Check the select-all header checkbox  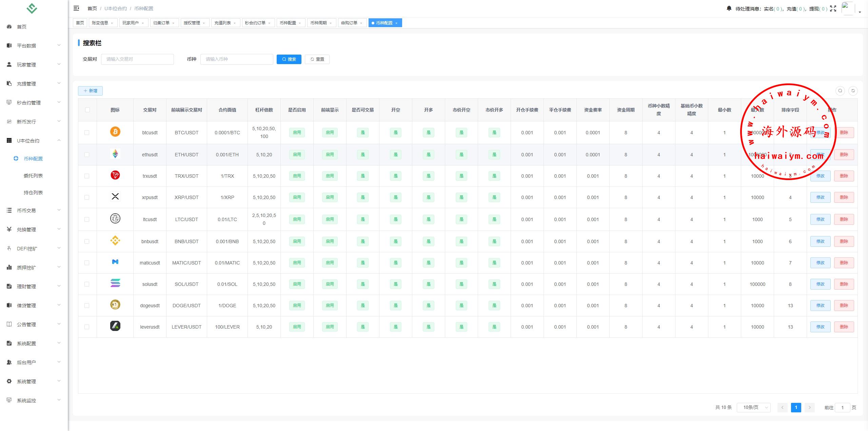[x=87, y=110]
